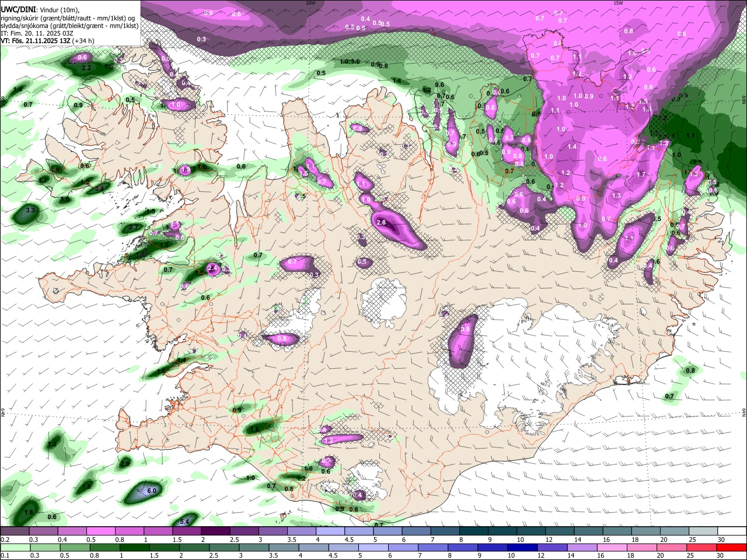The width and height of the screenshot is (747, 560).
Task: Select the 'rigning/skúrir' legend description line
Action: (x=69, y=18)
